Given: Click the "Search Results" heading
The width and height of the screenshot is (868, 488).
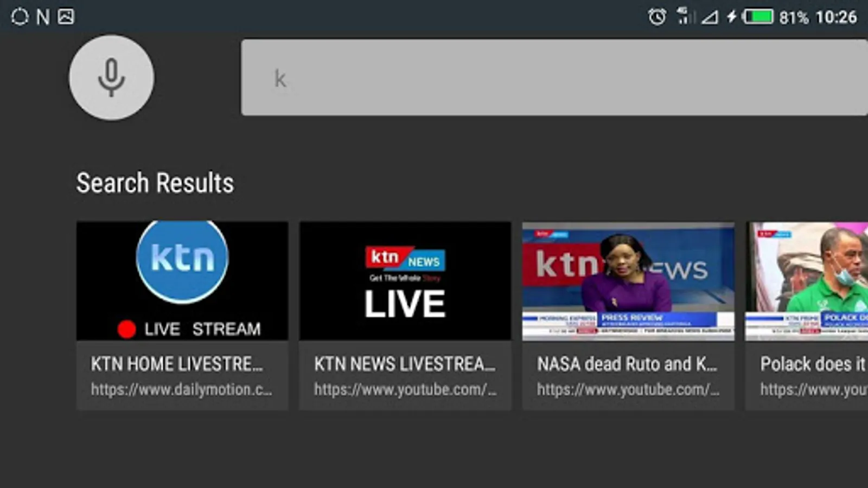Looking at the screenshot, I should pos(155,183).
